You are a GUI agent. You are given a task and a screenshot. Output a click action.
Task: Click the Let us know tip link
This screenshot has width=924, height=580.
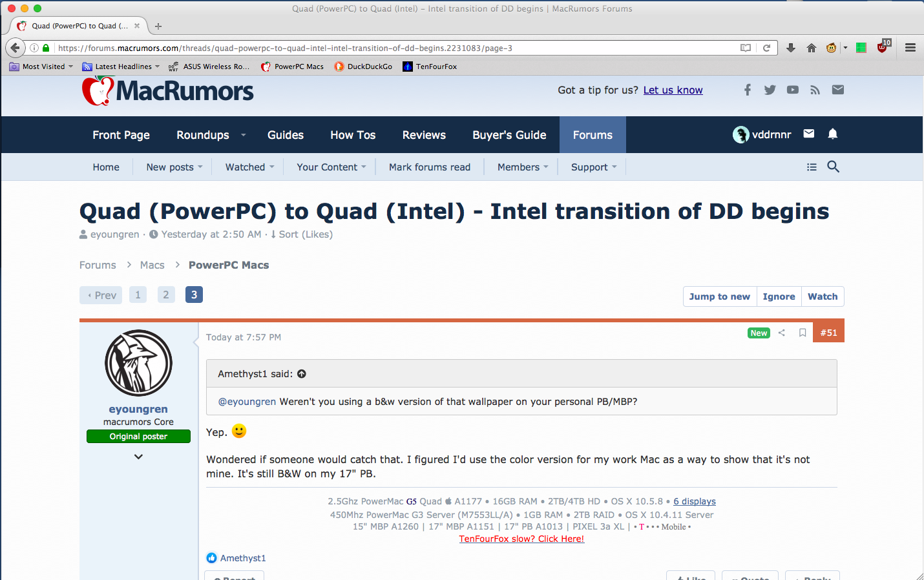pos(673,90)
